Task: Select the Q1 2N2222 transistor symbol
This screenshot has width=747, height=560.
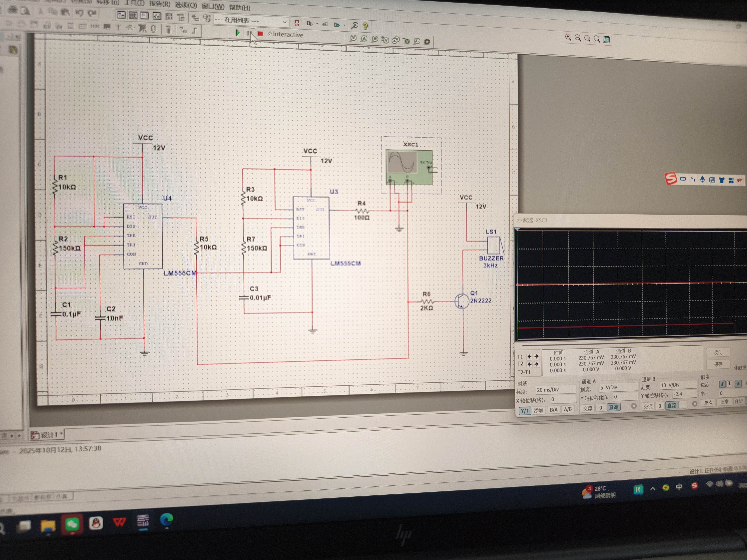Action: click(461, 301)
